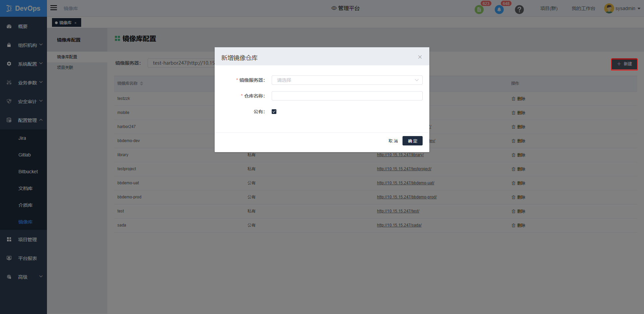Click the sysadmin user avatar
The image size is (644, 314).
[x=609, y=8]
